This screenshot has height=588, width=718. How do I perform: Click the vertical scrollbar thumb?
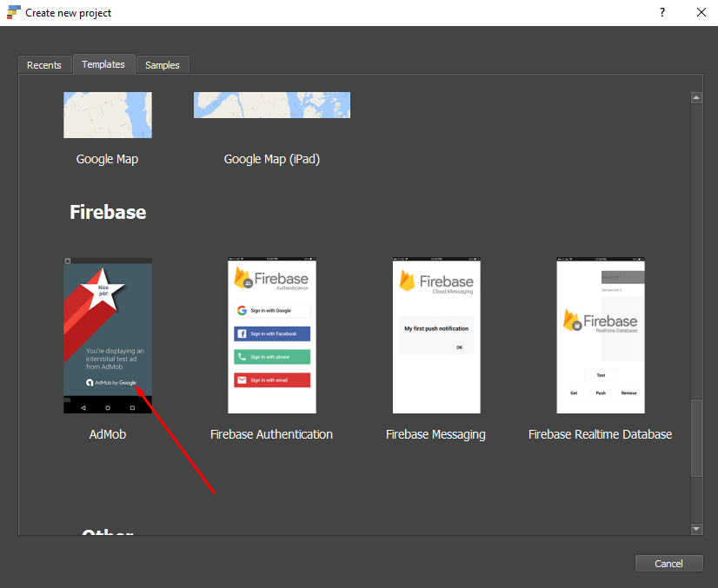696,439
